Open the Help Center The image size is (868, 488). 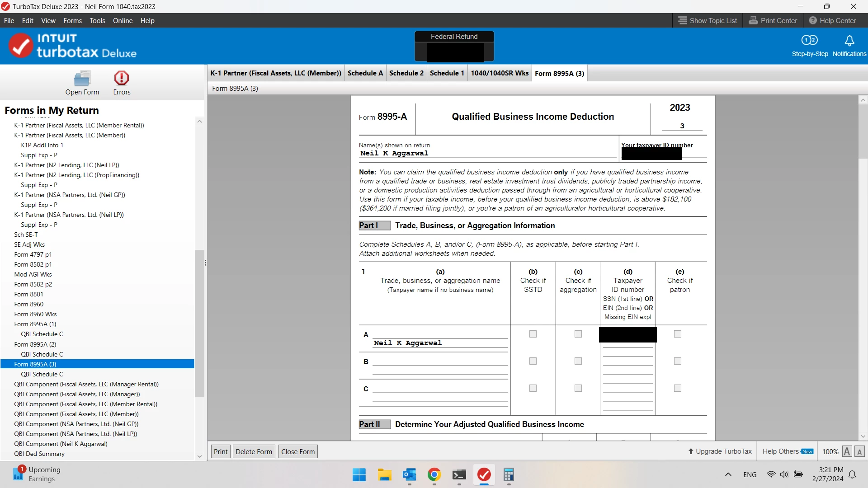coord(832,21)
